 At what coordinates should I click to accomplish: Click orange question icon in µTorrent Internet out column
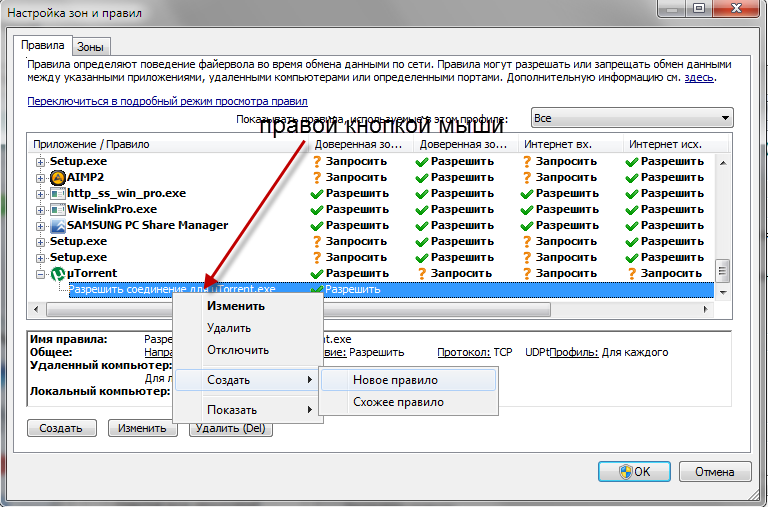(632, 273)
